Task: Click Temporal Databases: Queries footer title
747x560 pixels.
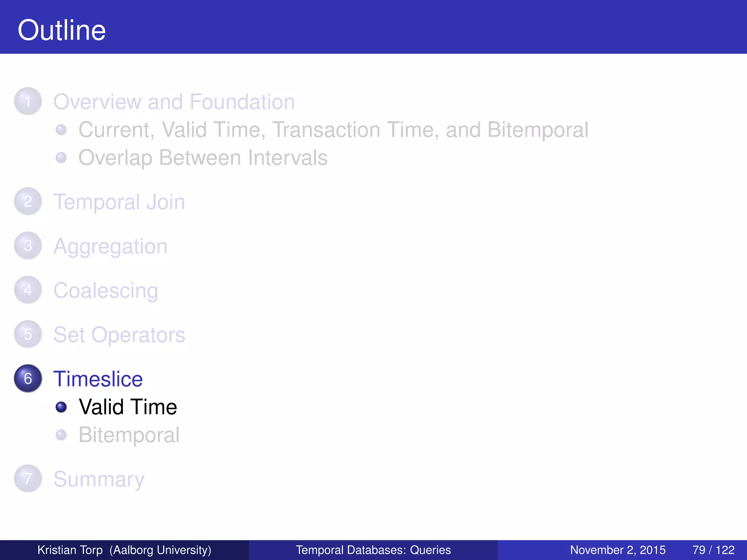Action: (373, 550)
